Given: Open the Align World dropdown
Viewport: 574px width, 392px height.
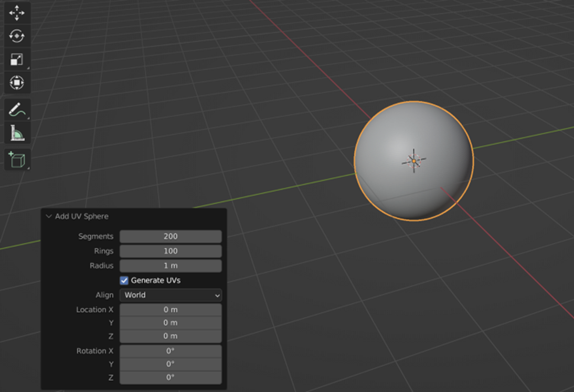Looking at the screenshot, I should point(171,295).
